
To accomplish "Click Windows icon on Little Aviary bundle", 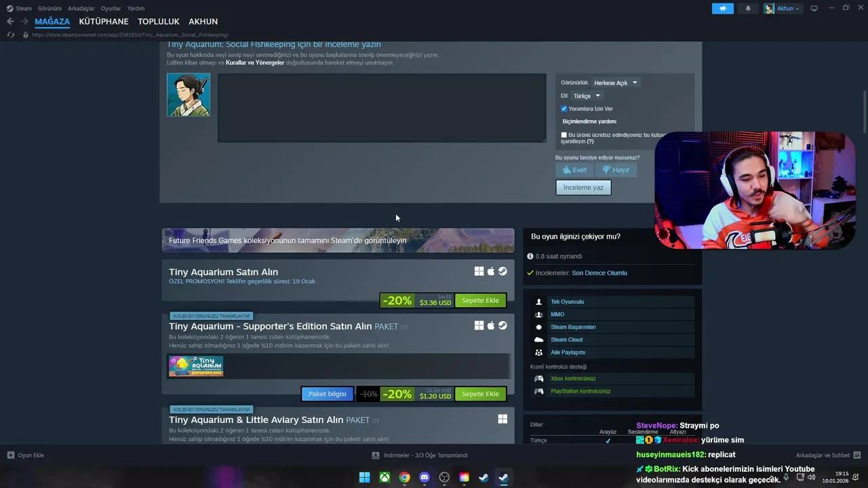I will coord(502,419).
